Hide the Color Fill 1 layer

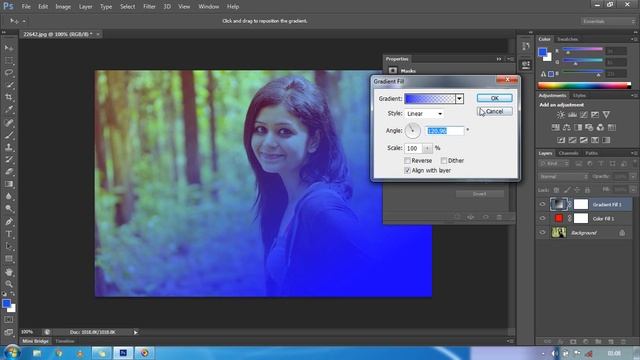[542, 218]
